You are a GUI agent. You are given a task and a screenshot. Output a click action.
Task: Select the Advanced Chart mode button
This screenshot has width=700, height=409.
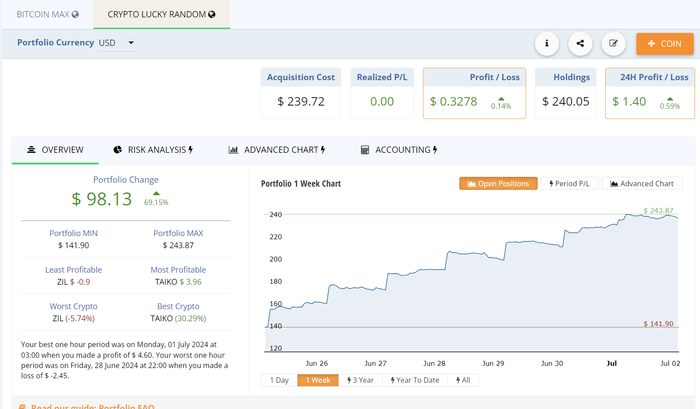(642, 184)
